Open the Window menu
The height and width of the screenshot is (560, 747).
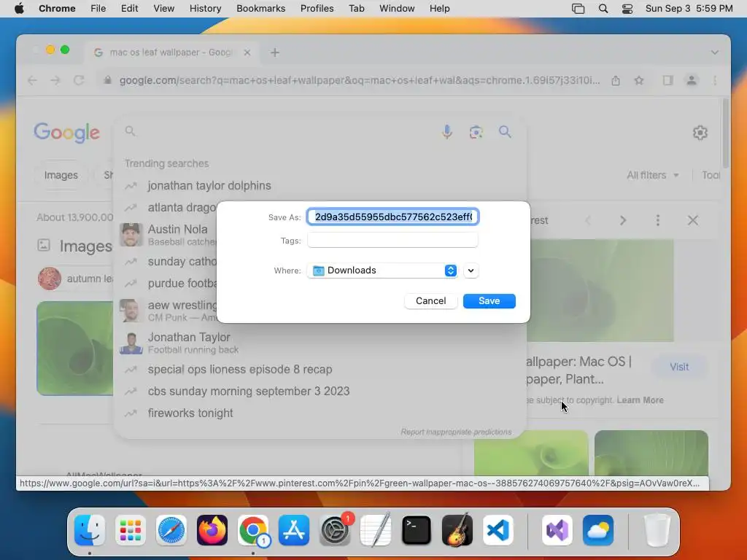[397, 9]
